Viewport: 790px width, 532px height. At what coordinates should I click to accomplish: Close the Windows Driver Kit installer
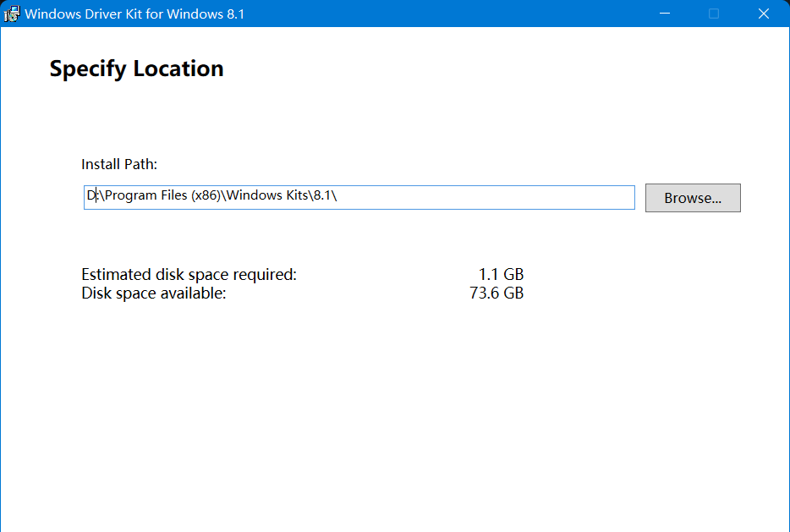click(x=764, y=14)
